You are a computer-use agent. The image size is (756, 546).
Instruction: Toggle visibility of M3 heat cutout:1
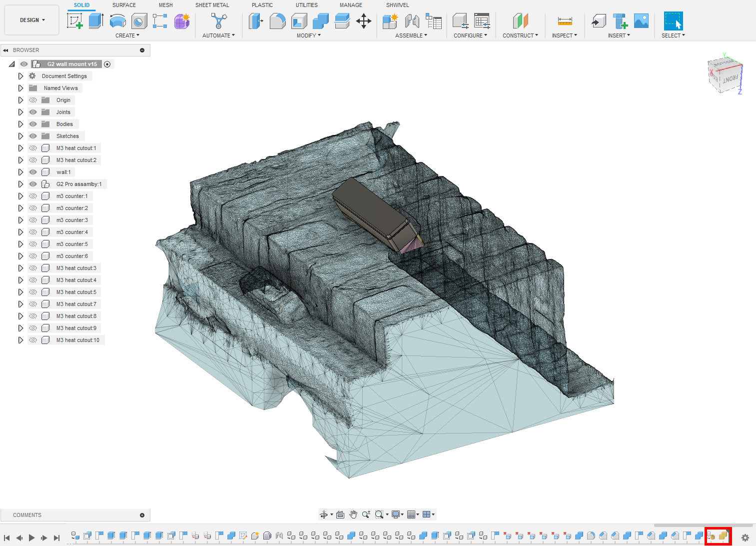point(32,148)
